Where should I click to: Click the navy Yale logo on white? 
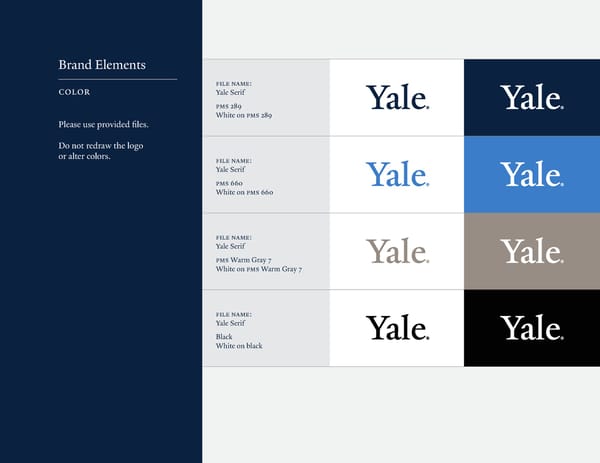click(397, 97)
